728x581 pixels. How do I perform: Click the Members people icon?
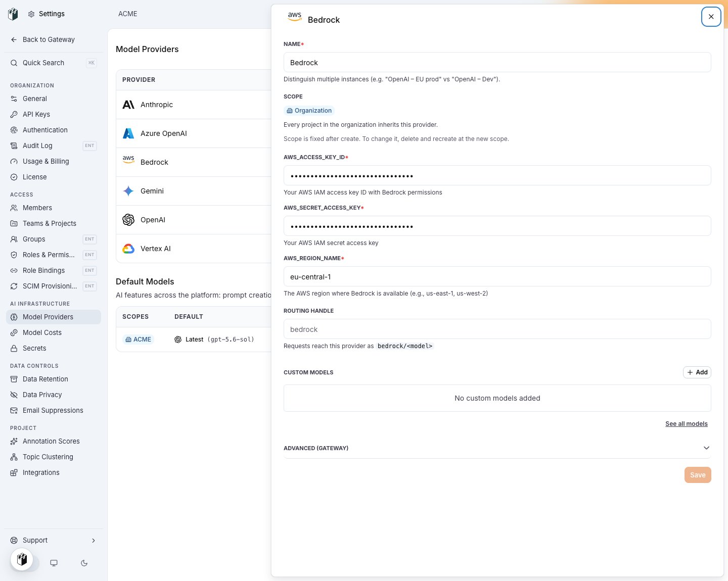pos(14,208)
